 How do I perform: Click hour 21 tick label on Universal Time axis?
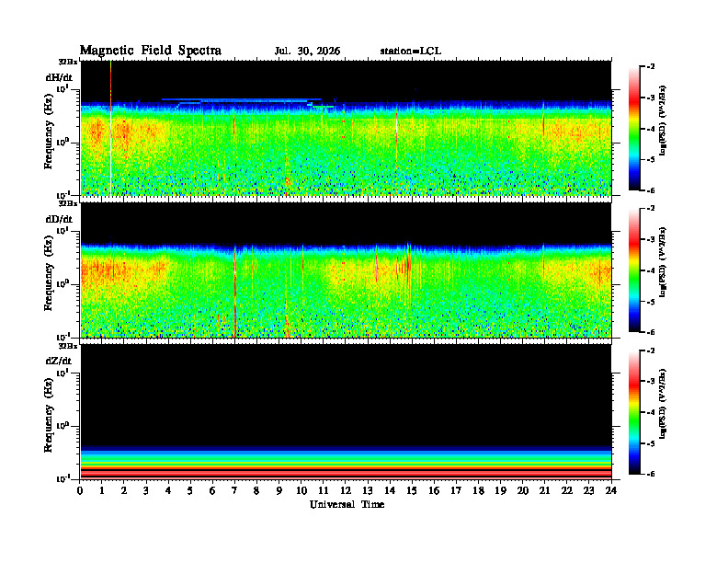pos(544,490)
